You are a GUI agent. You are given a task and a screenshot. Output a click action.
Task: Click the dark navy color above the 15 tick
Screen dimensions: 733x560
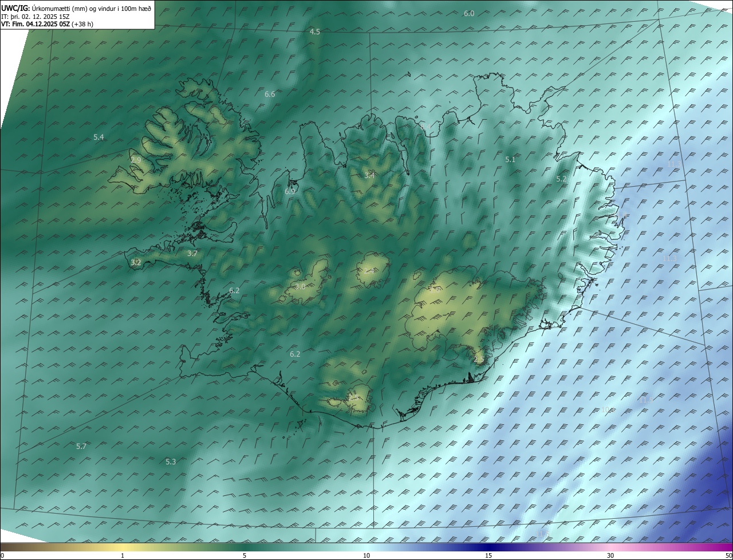(x=488, y=547)
